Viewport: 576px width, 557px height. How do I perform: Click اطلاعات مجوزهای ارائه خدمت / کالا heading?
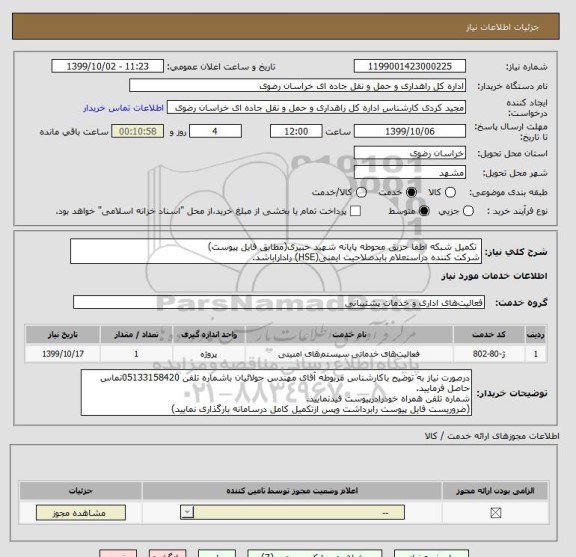[x=492, y=436]
